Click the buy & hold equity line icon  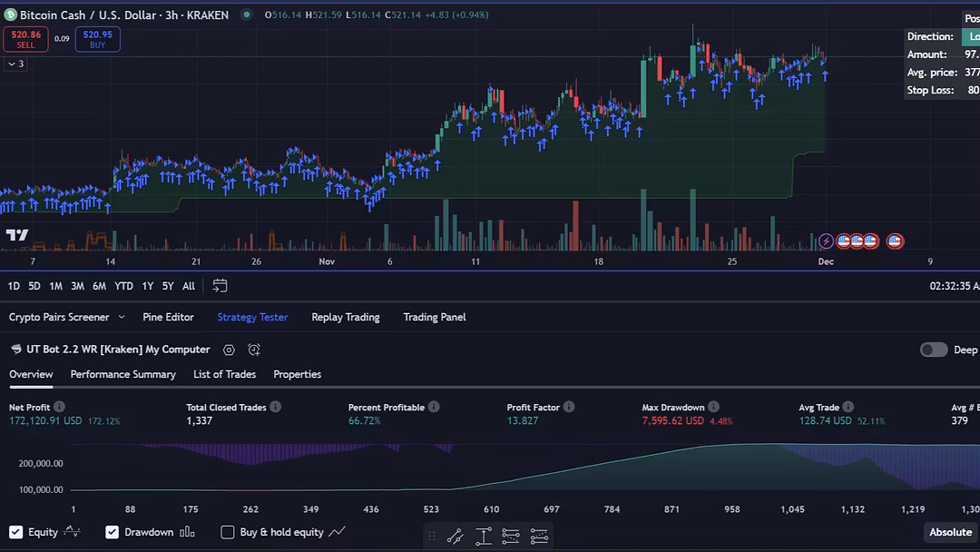tap(337, 532)
